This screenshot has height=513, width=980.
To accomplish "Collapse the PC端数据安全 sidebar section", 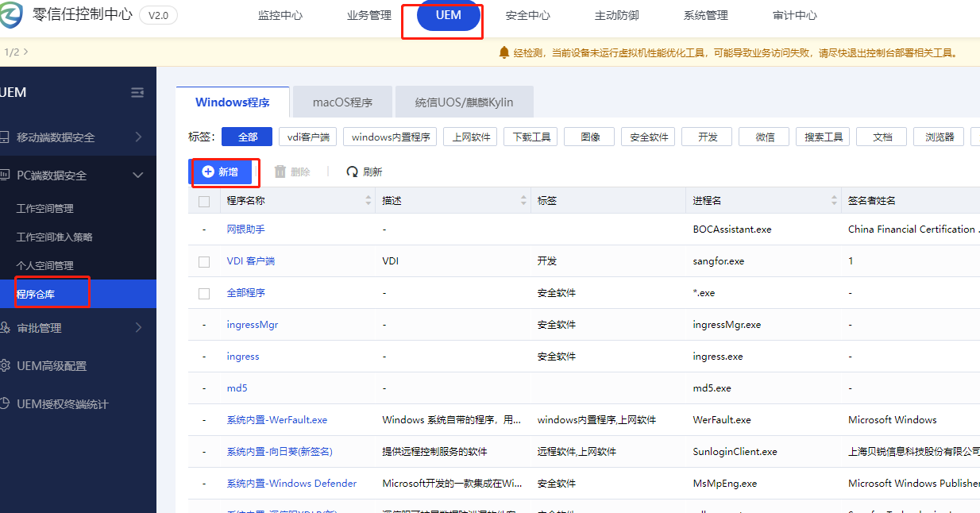I will 138,175.
